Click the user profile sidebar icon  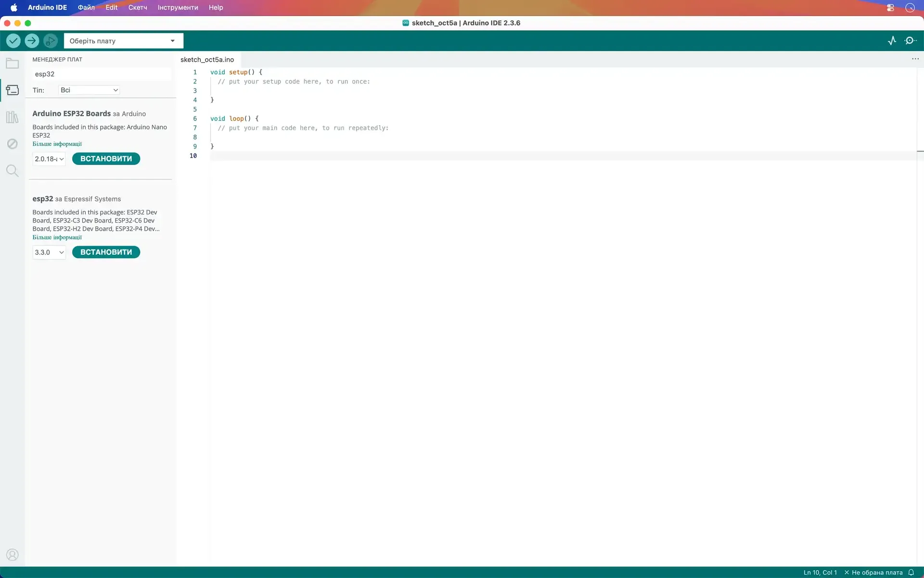pyautogui.click(x=13, y=555)
